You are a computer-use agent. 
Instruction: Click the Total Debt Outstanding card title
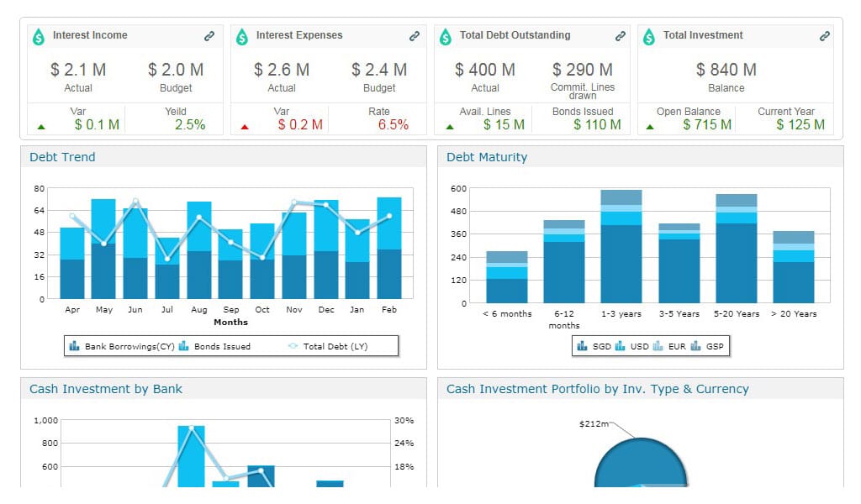515,35
